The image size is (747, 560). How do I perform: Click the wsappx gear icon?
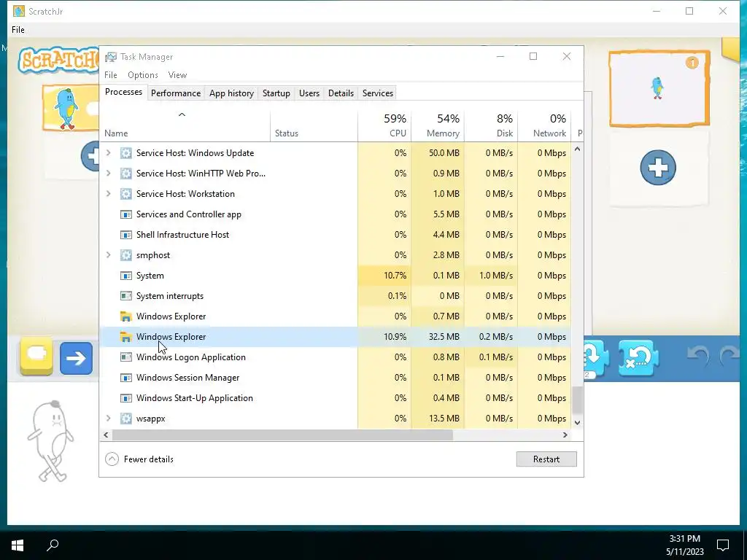125,419
